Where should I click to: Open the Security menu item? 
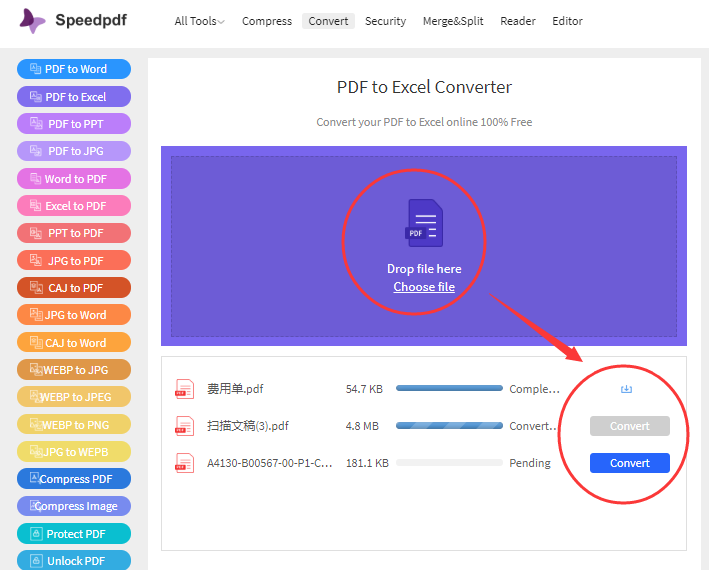click(x=385, y=21)
